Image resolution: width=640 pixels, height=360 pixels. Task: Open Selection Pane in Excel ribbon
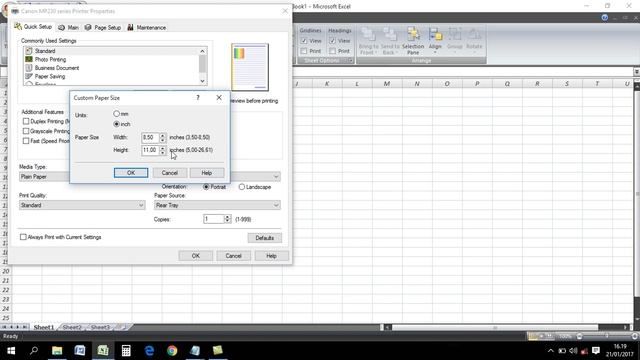click(x=413, y=41)
